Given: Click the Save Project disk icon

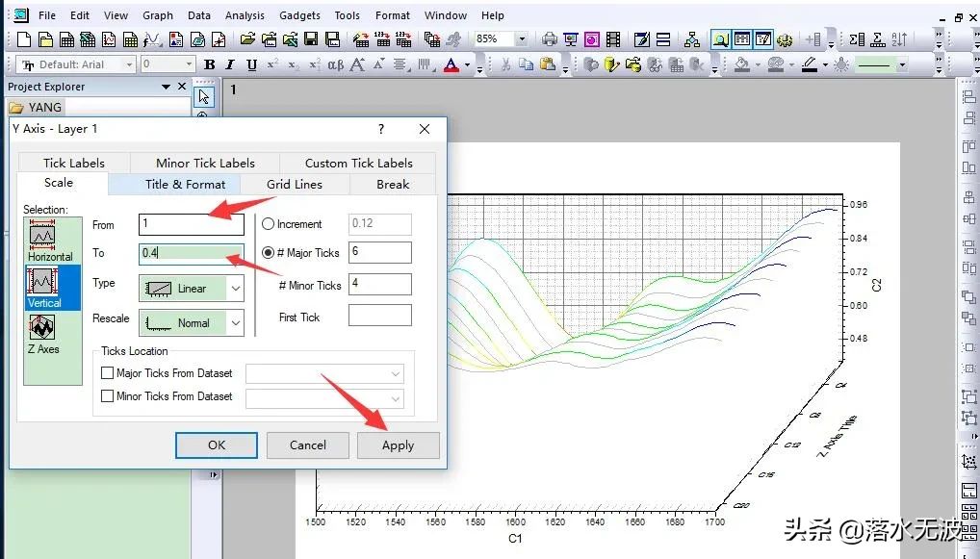Looking at the screenshot, I should (311, 39).
